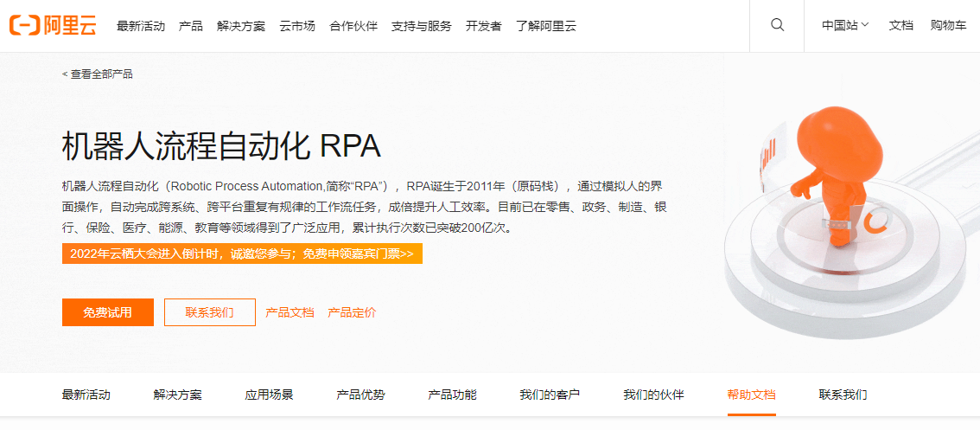
Task: Switch to the 最新活动 section tab
Action: [x=86, y=395]
